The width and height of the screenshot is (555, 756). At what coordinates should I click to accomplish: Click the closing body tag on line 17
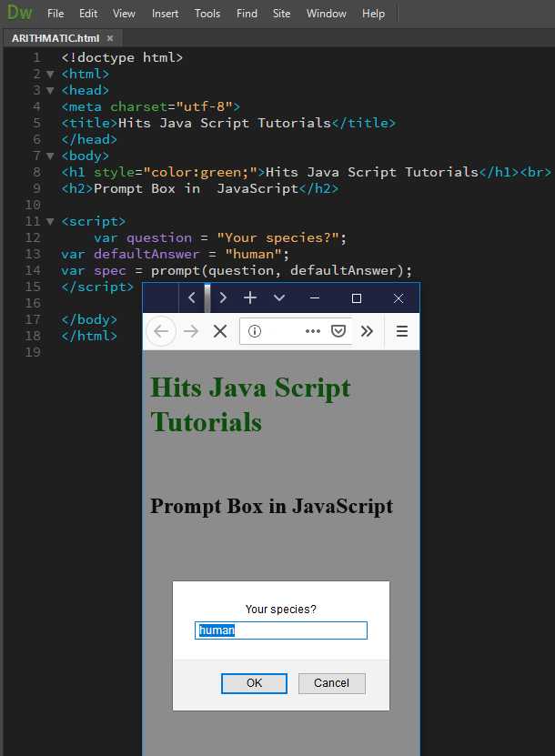click(x=89, y=320)
